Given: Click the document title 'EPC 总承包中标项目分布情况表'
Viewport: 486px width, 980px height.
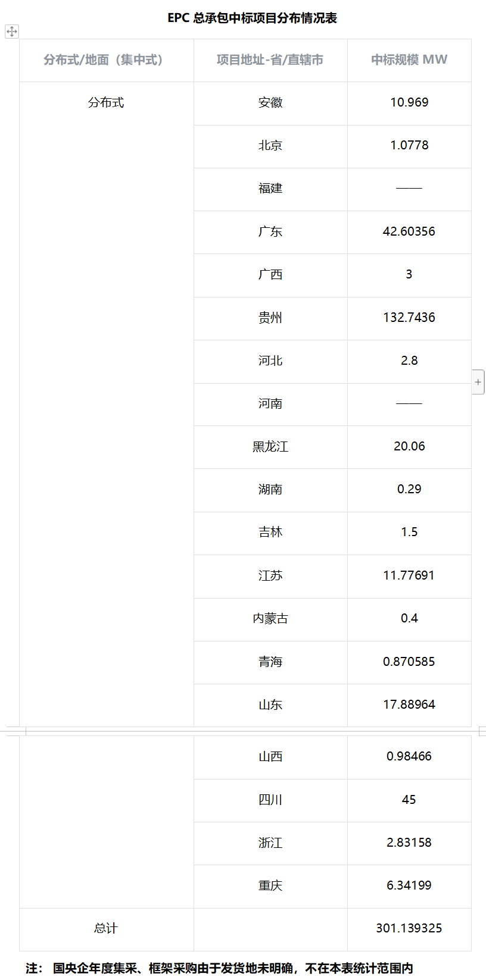Looking at the screenshot, I should 252,18.
